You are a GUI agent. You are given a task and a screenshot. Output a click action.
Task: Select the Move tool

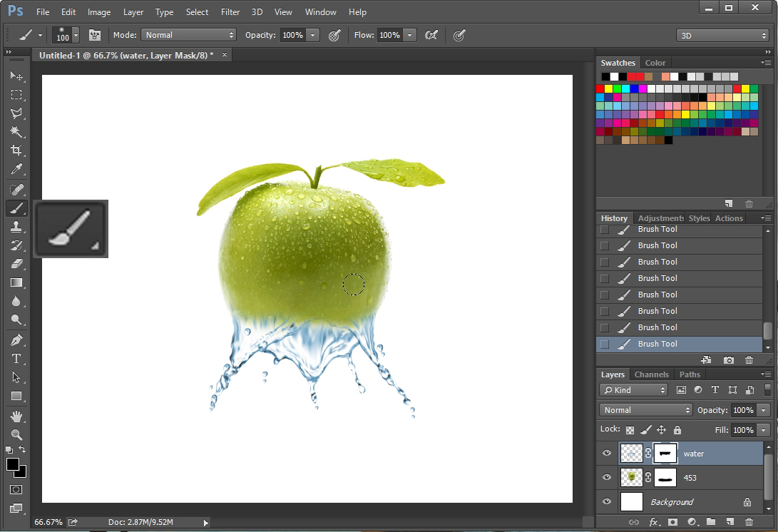(16, 76)
